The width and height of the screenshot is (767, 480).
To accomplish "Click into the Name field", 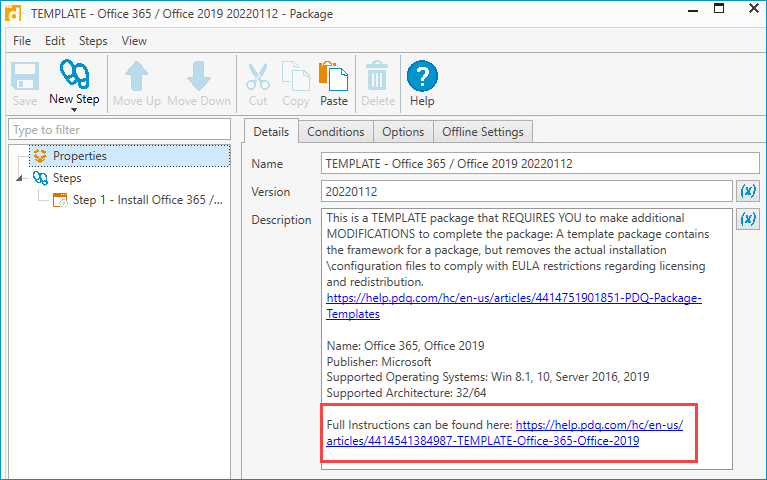I will [x=540, y=163].
